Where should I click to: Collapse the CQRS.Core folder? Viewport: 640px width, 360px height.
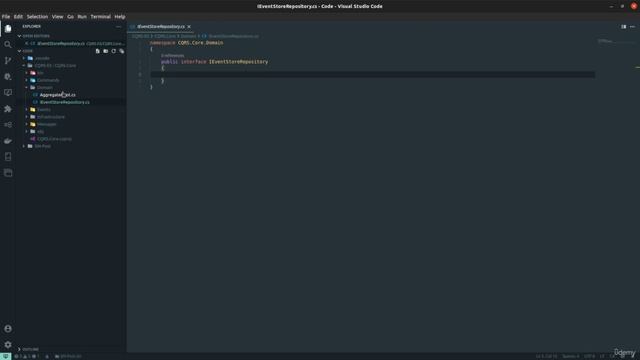coord(55,65)
